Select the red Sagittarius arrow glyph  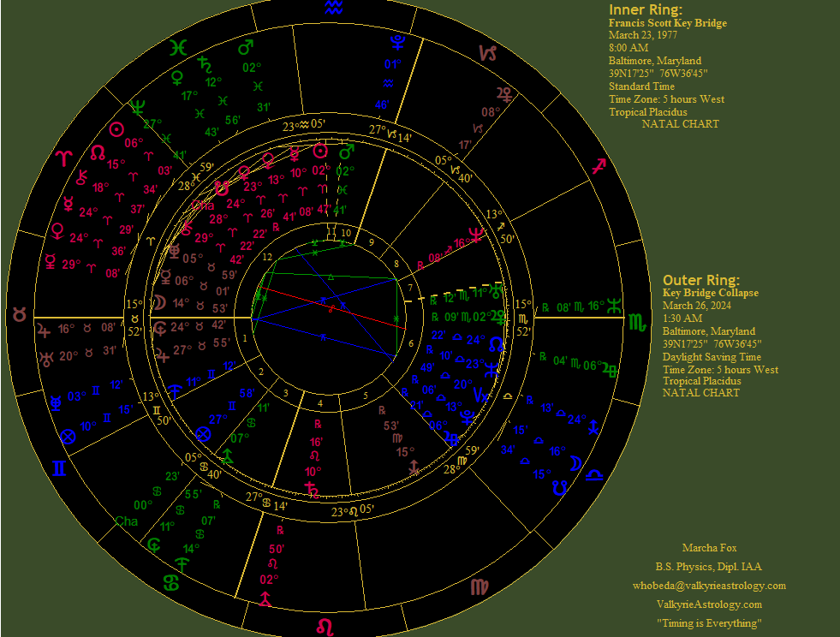click(x=599, y=165)
